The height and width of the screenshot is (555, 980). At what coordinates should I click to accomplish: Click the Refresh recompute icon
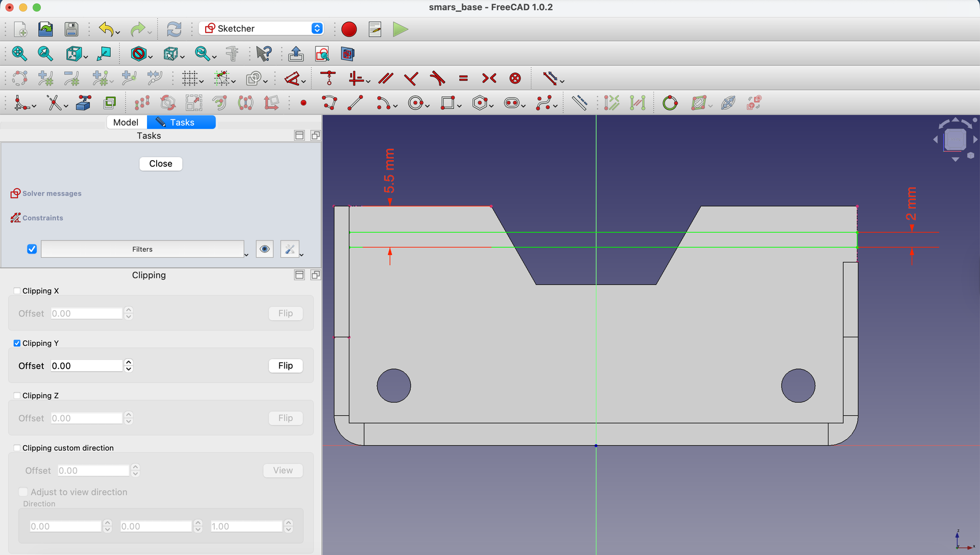[174, 29]
